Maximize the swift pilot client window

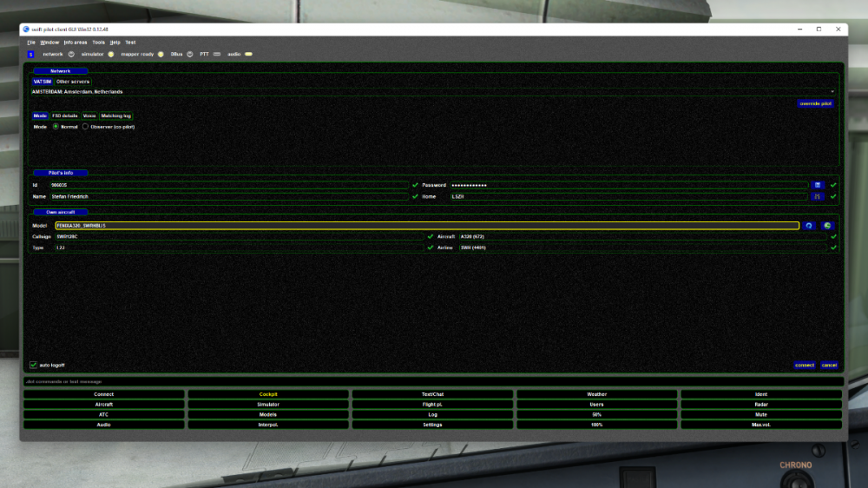[819, 30]
